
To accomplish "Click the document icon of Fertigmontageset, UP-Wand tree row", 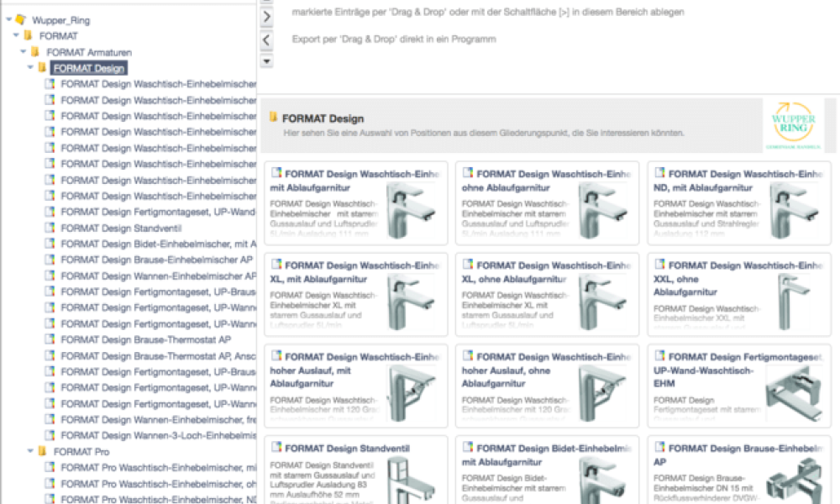I will click(x=50, y=212).
